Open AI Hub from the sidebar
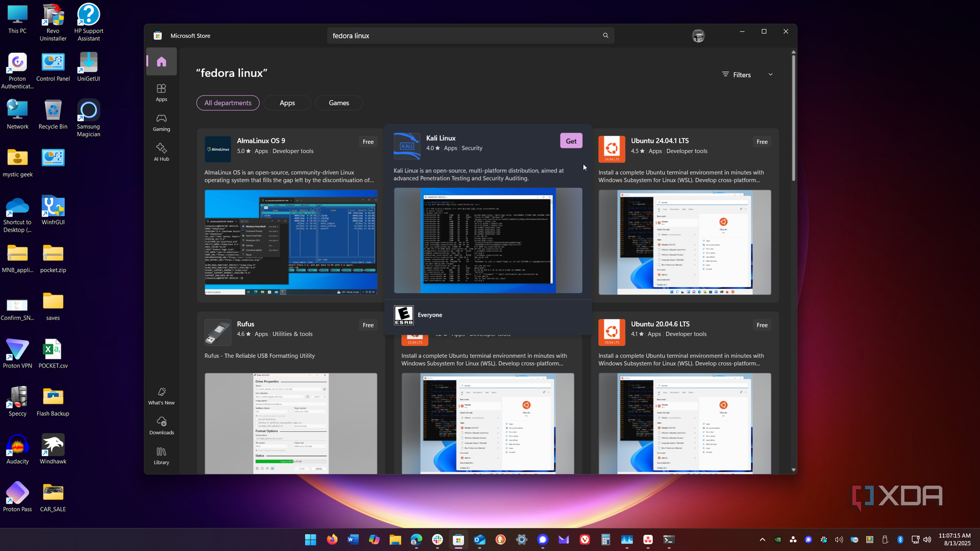This screenshot has width=980, height=551. [162, 152]
